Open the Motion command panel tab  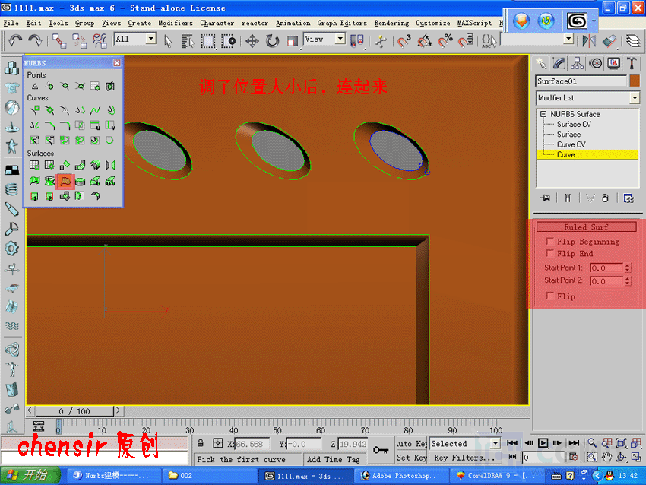(595, 63)
